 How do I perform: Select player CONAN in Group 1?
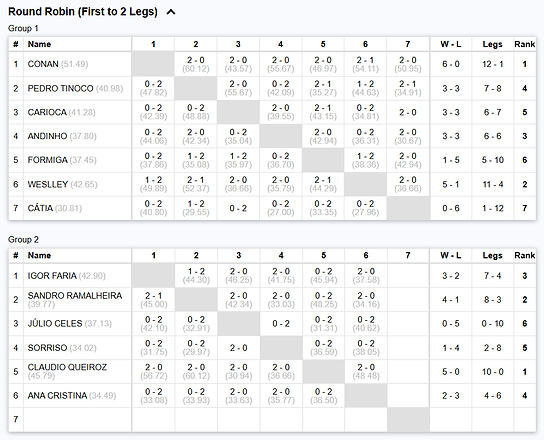click(43, 64)
